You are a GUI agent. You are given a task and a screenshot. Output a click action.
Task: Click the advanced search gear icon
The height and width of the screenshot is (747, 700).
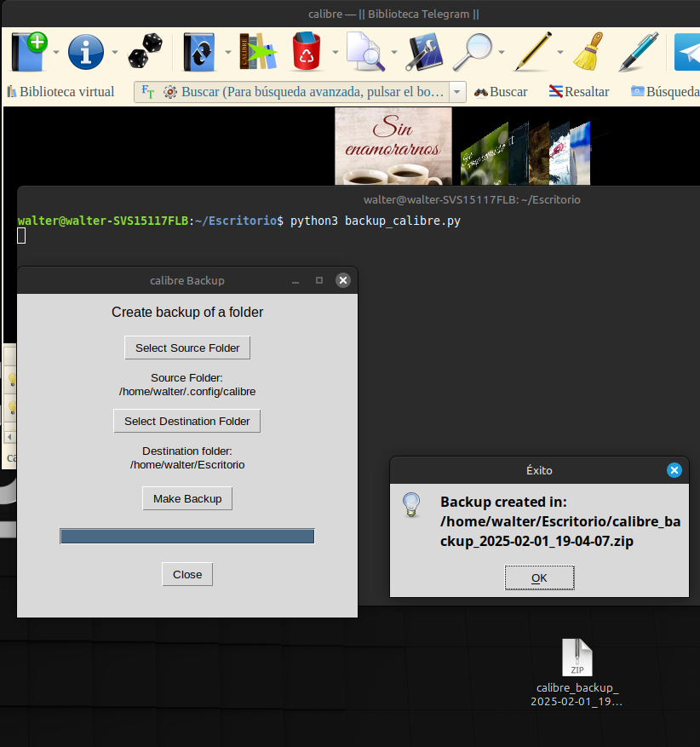point(170,91)
